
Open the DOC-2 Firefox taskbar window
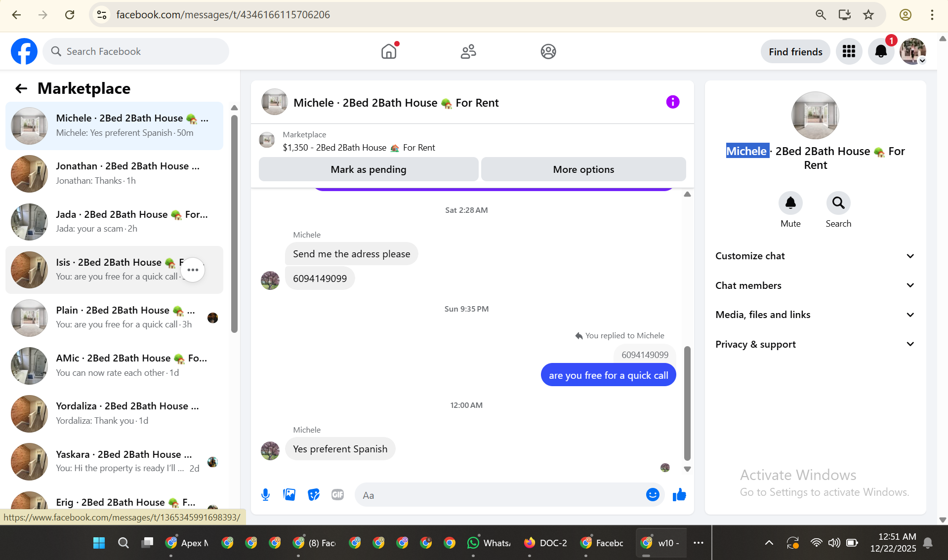tap(545, 543)
